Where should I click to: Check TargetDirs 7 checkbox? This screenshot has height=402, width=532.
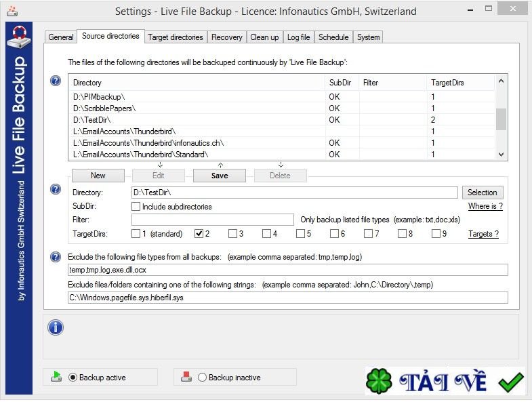click(x=368, y=234)
